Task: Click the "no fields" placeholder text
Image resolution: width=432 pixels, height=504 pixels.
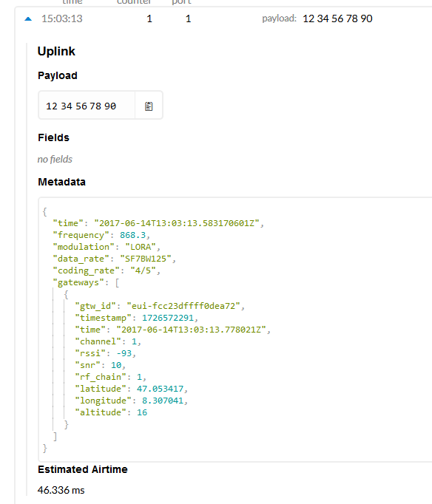Action: [55, 159]
